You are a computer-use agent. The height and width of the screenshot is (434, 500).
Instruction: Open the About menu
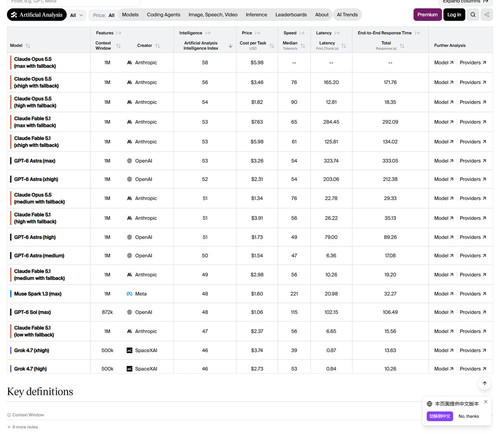(322, 15)
